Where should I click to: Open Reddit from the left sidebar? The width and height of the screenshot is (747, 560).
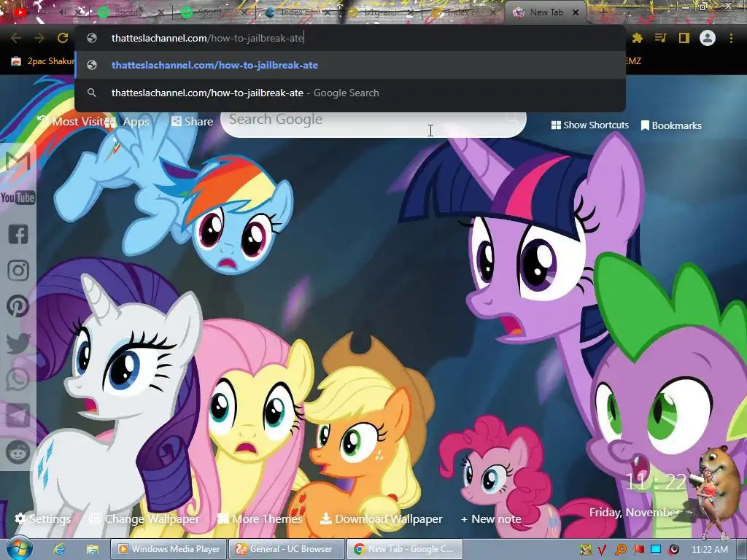coord(18,451)
